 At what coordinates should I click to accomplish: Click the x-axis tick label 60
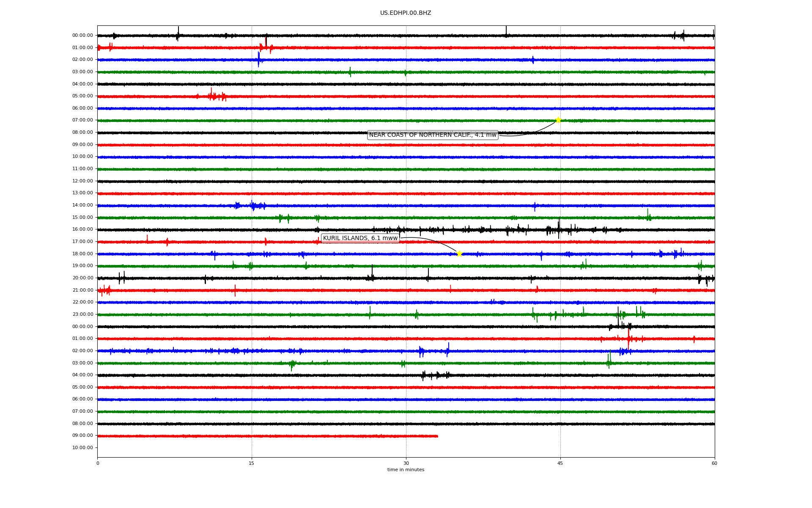(x=715, y=464)
